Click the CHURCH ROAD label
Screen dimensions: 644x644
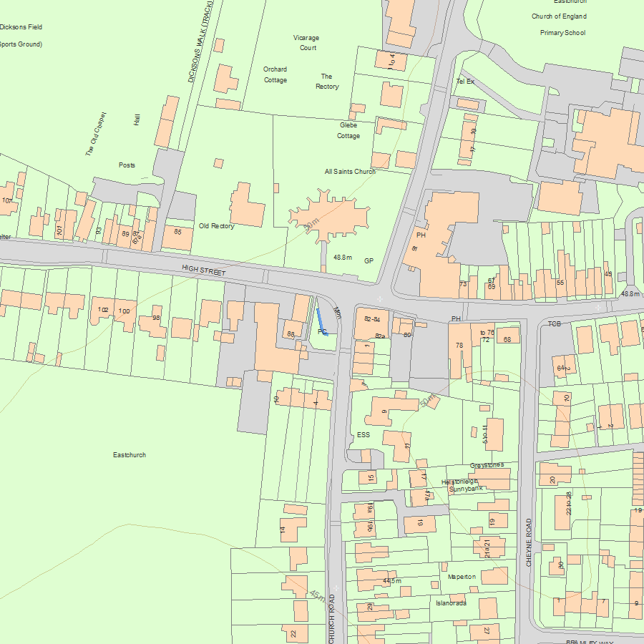[x=331, y=618]
